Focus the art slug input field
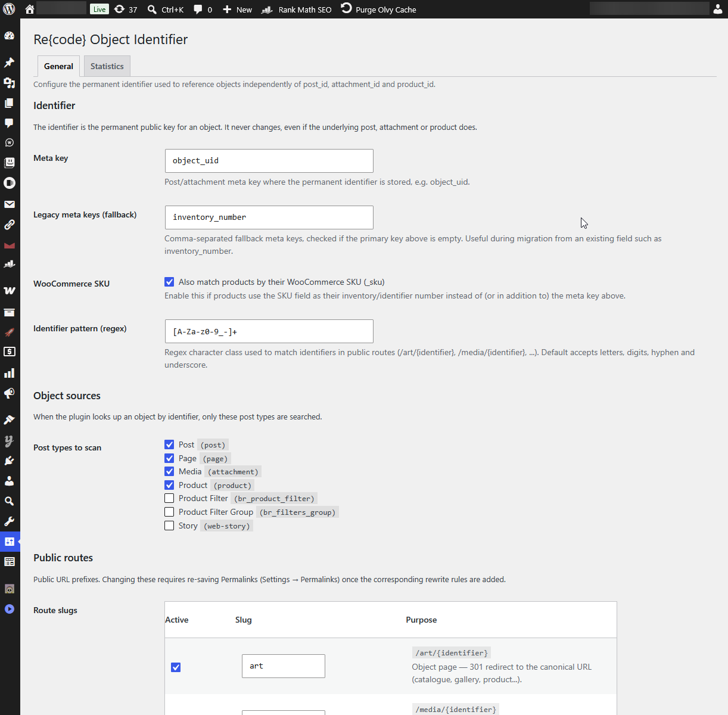 284,666
